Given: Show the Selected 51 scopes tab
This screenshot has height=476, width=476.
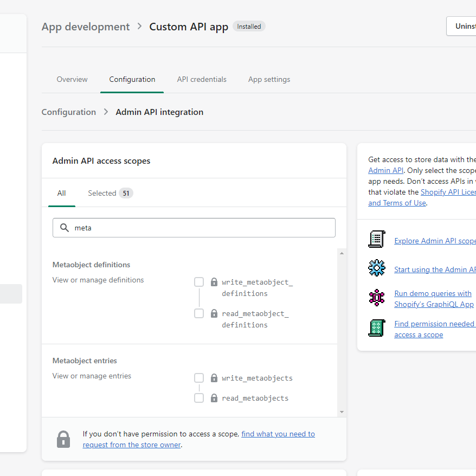Looking at the screenshot, I should coord(110,193).
